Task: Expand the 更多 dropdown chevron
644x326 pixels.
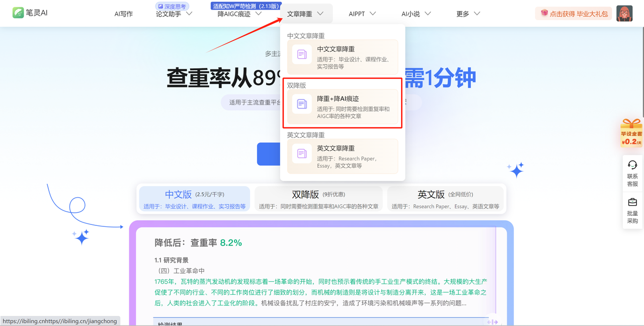Action: coord(477,14)
